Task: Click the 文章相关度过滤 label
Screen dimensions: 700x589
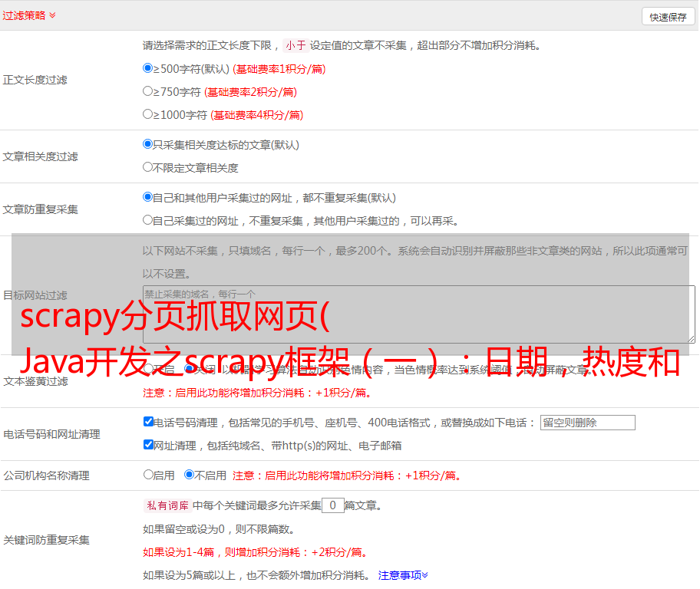Action: pyautogui.click(x=41, y=157)
